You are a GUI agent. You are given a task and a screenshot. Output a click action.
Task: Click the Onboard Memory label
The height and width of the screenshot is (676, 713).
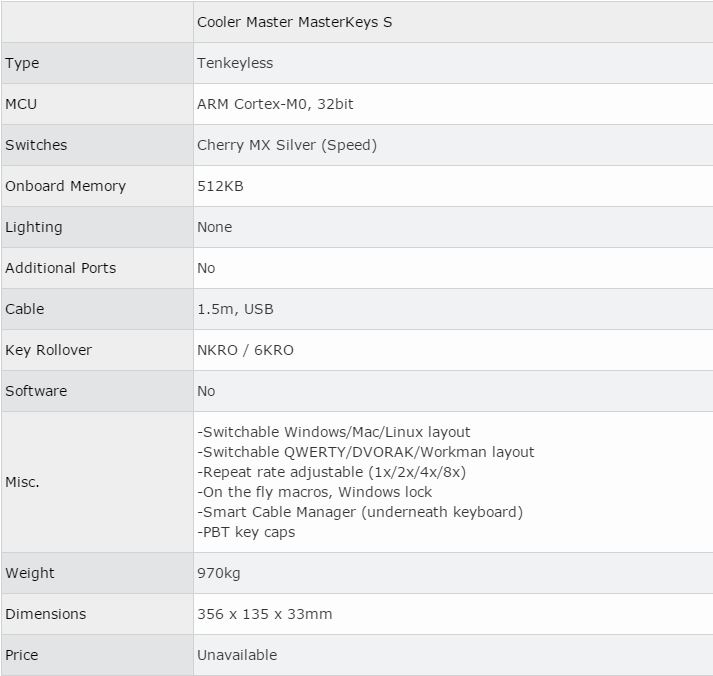pos(65,186)
